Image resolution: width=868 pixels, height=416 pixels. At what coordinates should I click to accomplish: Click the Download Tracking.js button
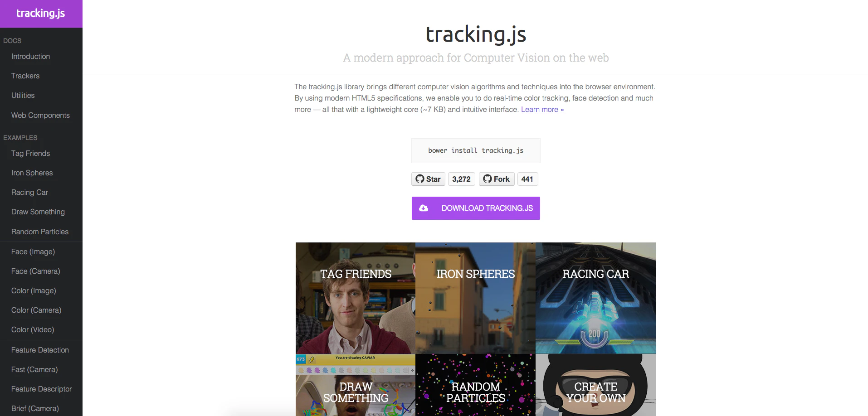[476, 208]
